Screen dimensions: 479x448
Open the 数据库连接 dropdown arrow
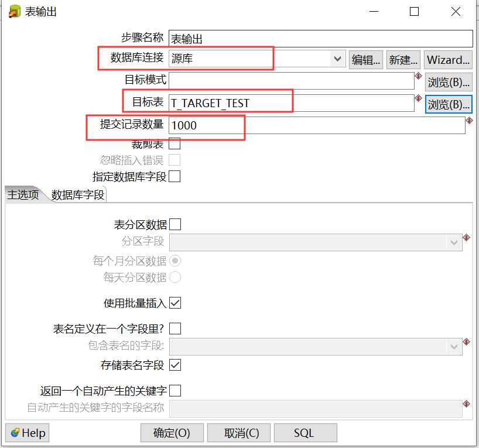[x=337, y=59]
